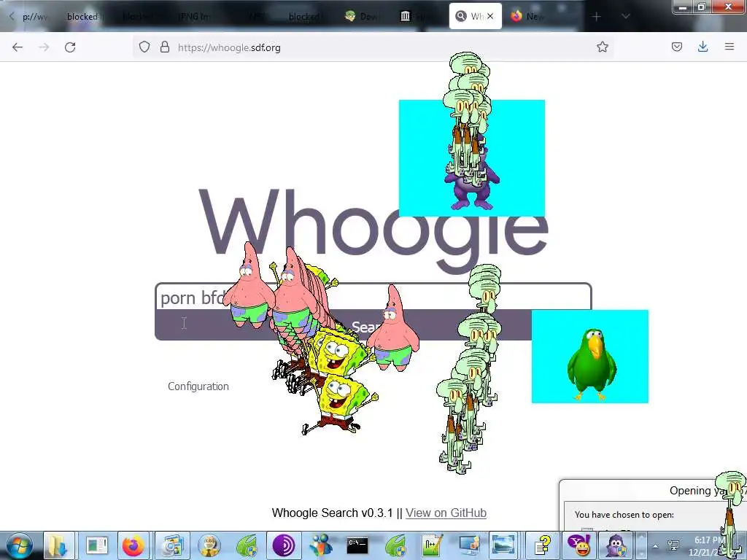Image resolution: width=747 pixels, height=560 pixels.
Task: Open Tor Browser purple onion taskbar icon
Action: coord(284,545)
